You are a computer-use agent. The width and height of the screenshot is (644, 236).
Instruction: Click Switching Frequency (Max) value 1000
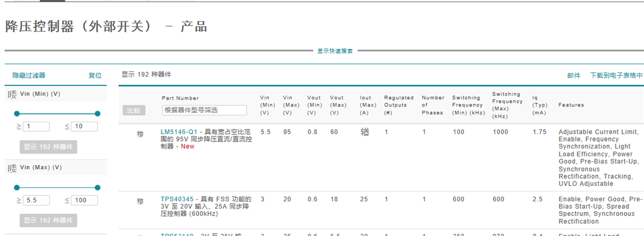[x=501, y=132]
